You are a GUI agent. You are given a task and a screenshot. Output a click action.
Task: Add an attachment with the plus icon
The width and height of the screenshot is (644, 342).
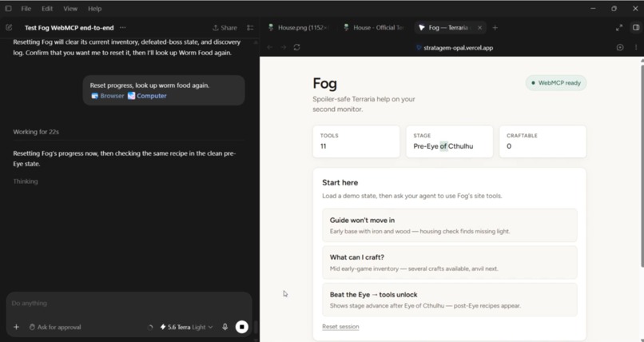[16, 327]
